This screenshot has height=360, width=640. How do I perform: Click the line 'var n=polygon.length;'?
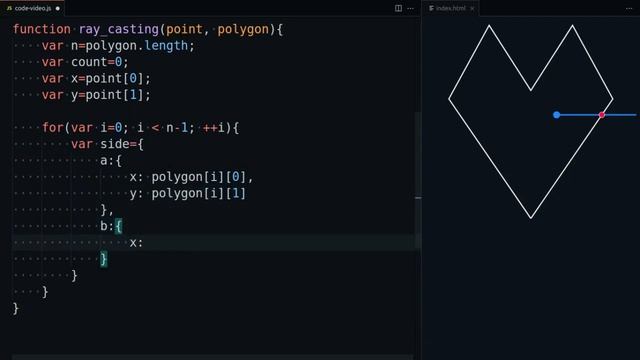118,46
